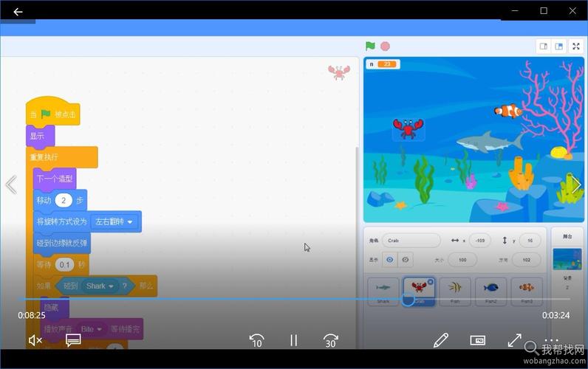Click the wait seconds value 0.1
The image size is (588, 369).
coord(64,265)
